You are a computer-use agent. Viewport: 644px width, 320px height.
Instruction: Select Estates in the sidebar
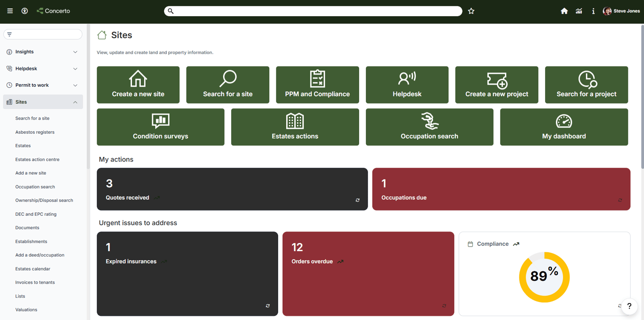point(23,145)
